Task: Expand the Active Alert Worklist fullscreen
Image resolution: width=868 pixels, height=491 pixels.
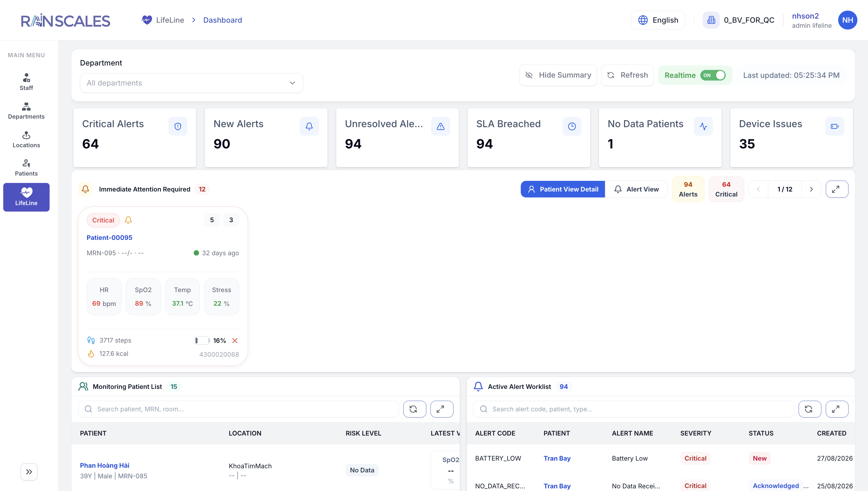Action: (837, 409)
